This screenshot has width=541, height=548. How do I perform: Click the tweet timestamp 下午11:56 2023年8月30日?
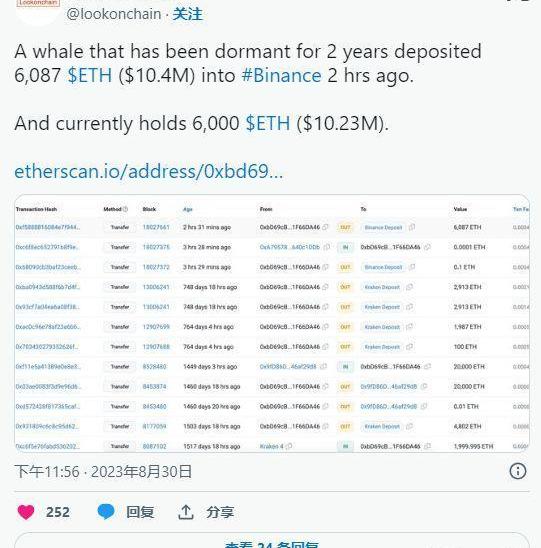coord(103,471)
